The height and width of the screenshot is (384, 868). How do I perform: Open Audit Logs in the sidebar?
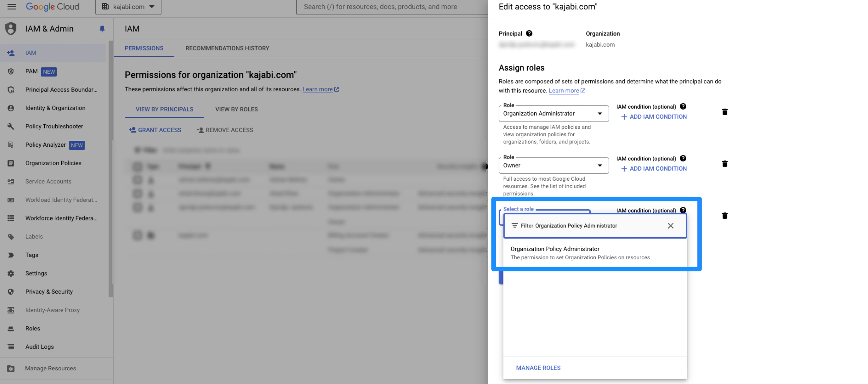tap(40, 347)
